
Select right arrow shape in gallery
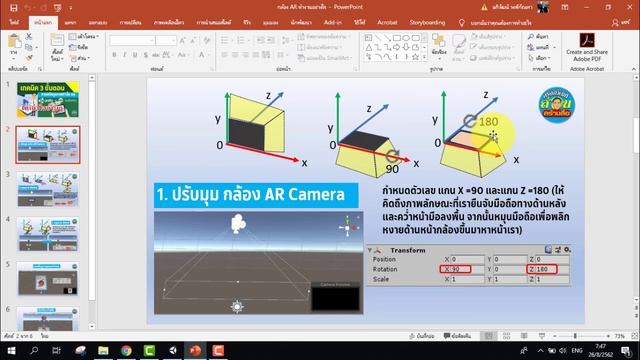(x=396, y=48)
